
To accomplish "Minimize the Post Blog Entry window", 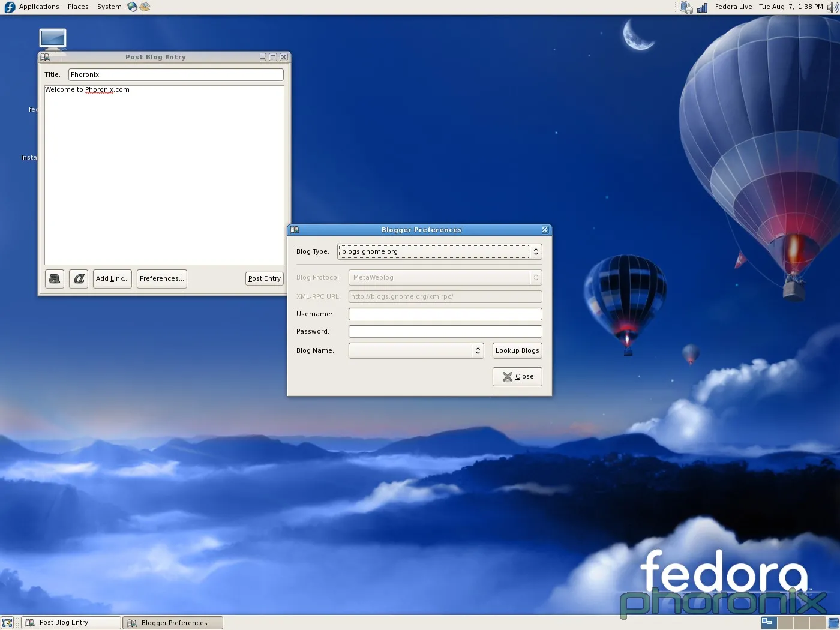I will click(263, 57).
